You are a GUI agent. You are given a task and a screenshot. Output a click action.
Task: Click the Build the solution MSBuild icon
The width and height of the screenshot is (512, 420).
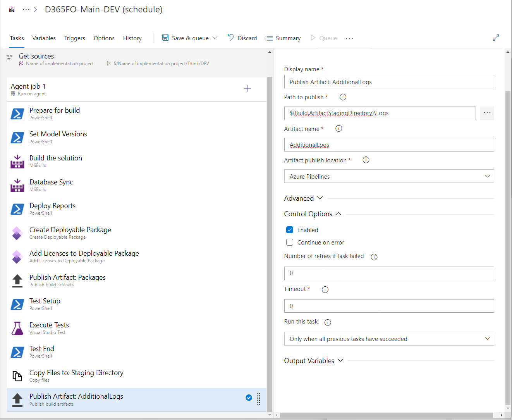[17, 161]
